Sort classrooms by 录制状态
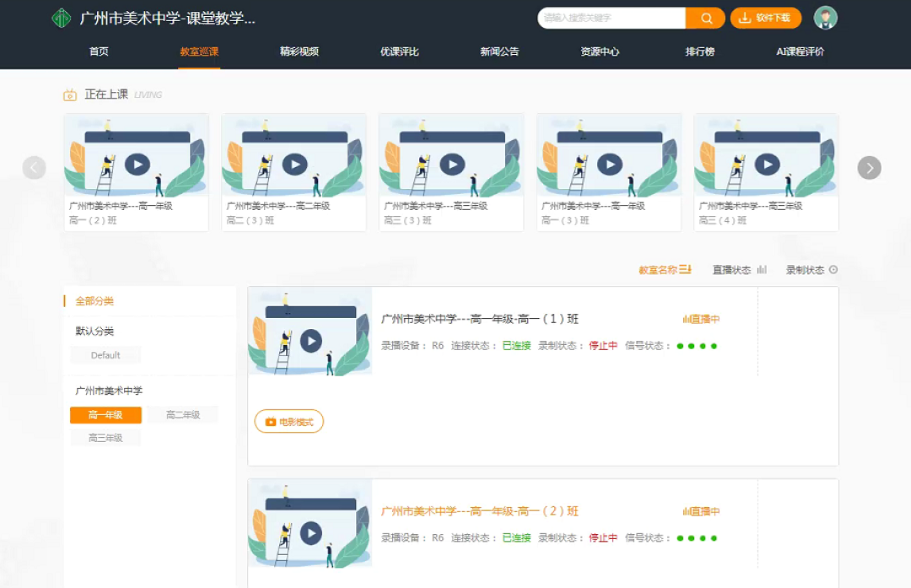The width and height of the screenshot is (911, 588). click(x=811, y=270)
